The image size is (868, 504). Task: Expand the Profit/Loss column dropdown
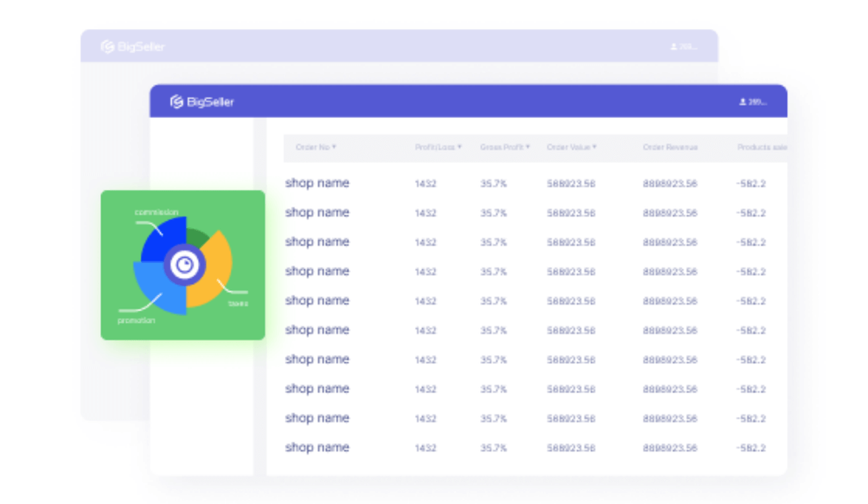click(x=459, y=146)
